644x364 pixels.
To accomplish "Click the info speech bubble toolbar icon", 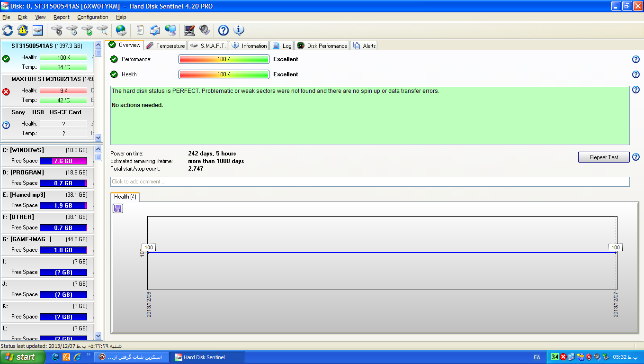I will click(x=239, y=30).
